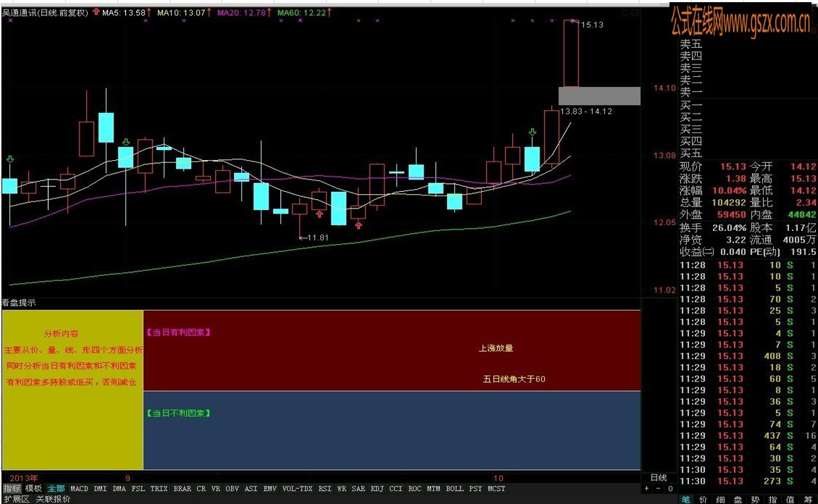The image size is (818, 504).
Task: Switch indicator to BRAR
Action: pos(182,488)
